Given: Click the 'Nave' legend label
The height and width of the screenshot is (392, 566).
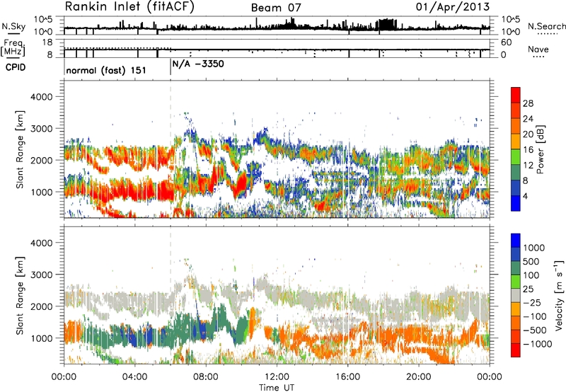Looking at the screenshot, I should [538, 49].
